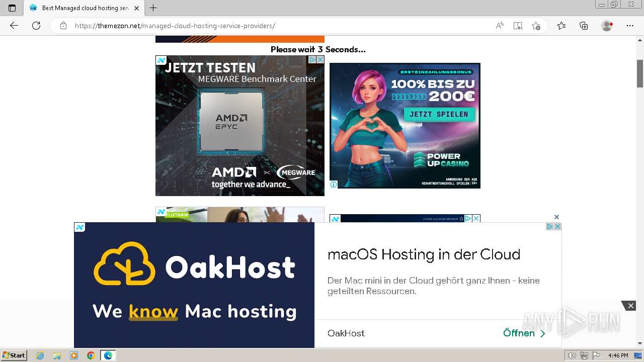This screenshot has height=362, width=644.
Task: Close the bottom sticky ad bar
Action: [x=630, y=306]
